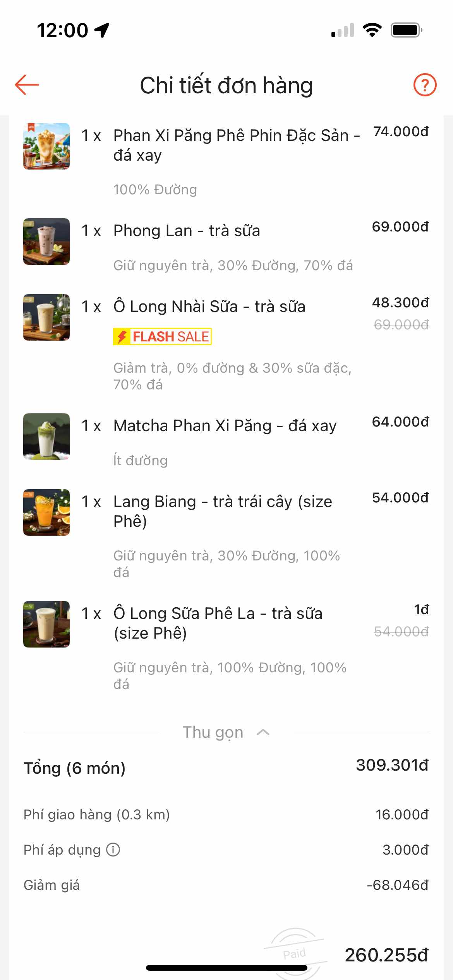The height and width of the screenshot is (980, 453).
Task: Select the Matcha Phan Xi Păng item name
Action: pos(225,426)
